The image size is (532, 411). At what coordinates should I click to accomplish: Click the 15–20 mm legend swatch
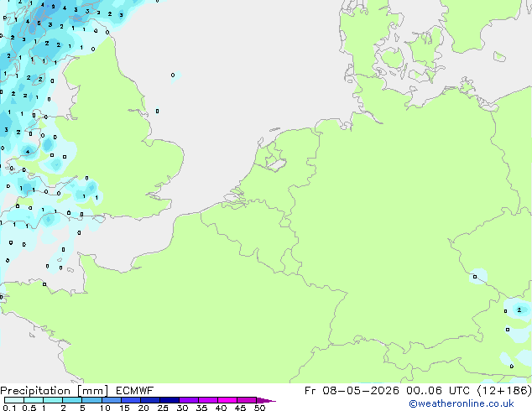[130, 400]
